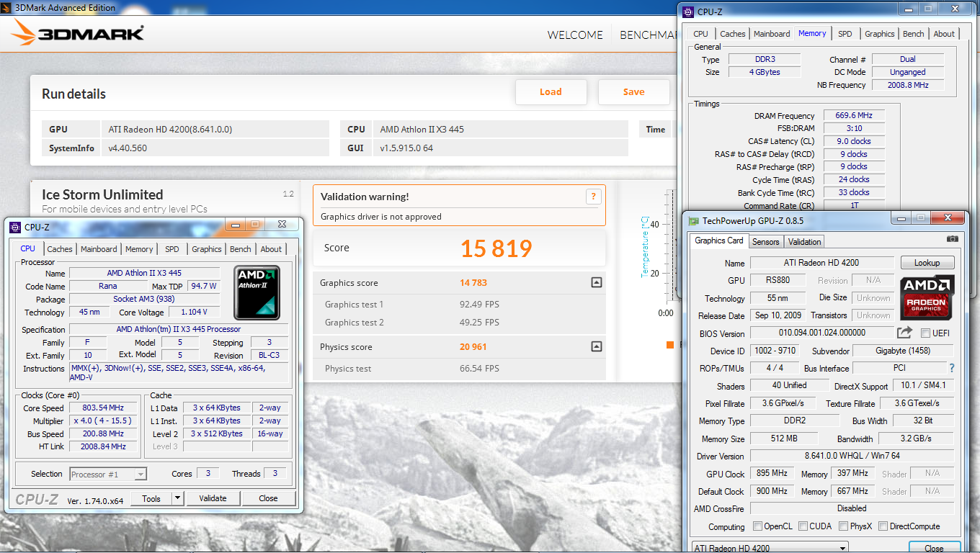Click the Lookup button in GPU-Z
Screen dimensions: 980x553
click(927, 263)
